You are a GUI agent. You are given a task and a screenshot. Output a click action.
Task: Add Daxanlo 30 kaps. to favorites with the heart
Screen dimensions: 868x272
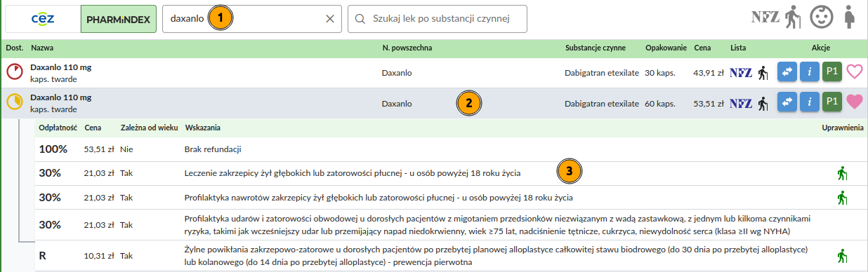click(x=854, y=72)
